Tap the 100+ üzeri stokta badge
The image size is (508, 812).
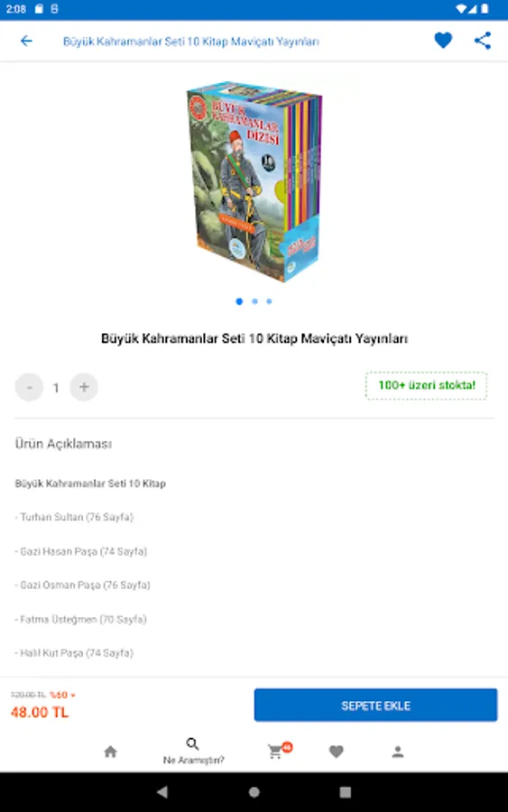click(x=426, y=385)
